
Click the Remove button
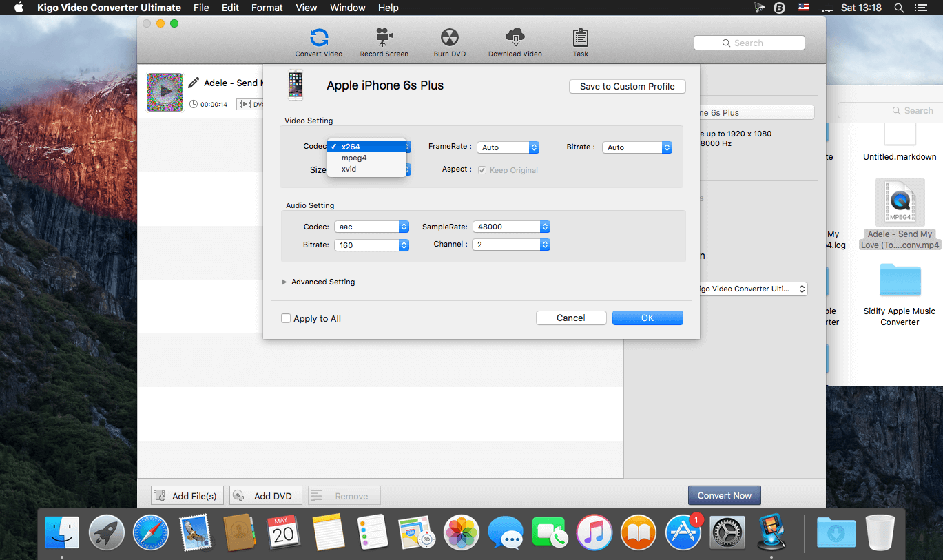pos(344,495)
